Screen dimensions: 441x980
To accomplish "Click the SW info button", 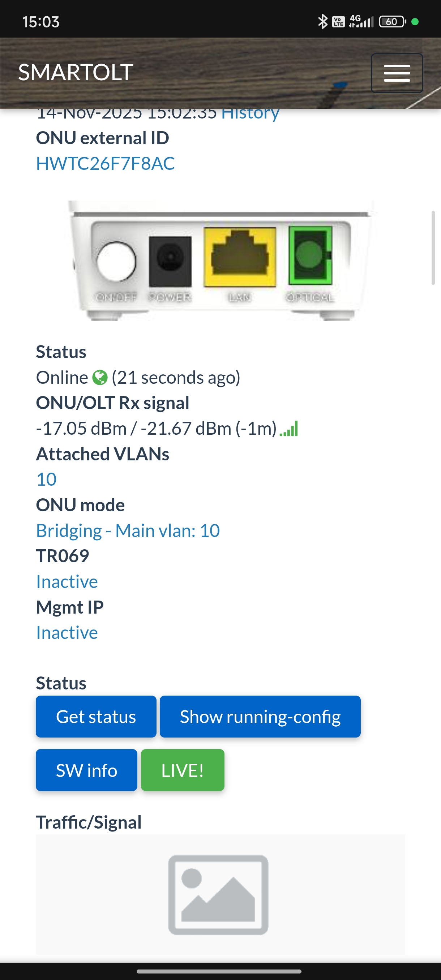I will click(x=86, y=770).
